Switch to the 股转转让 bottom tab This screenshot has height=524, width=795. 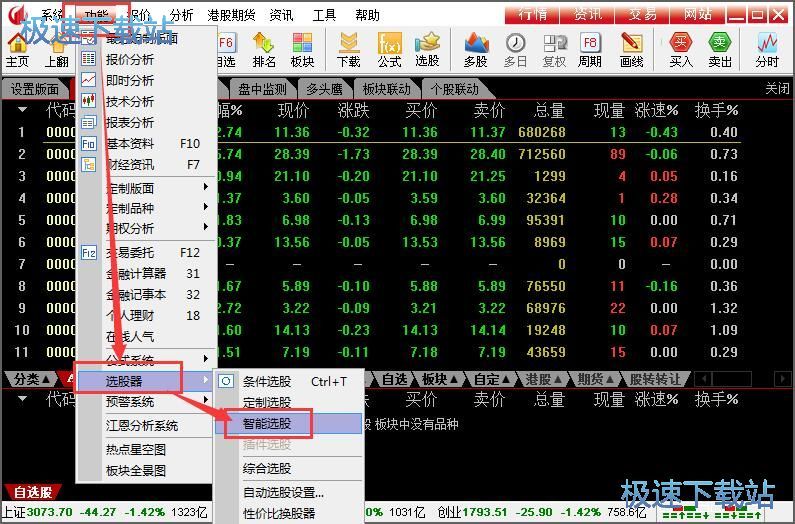655,379
